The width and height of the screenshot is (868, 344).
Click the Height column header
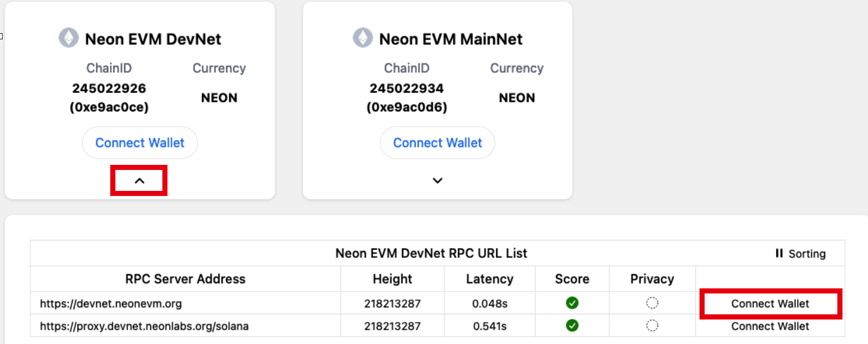(392, 279)
